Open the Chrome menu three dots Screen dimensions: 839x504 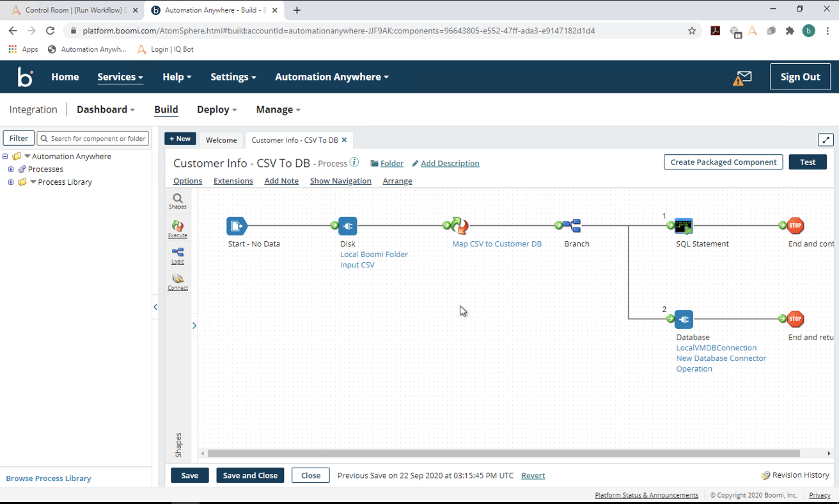point(827,31)
